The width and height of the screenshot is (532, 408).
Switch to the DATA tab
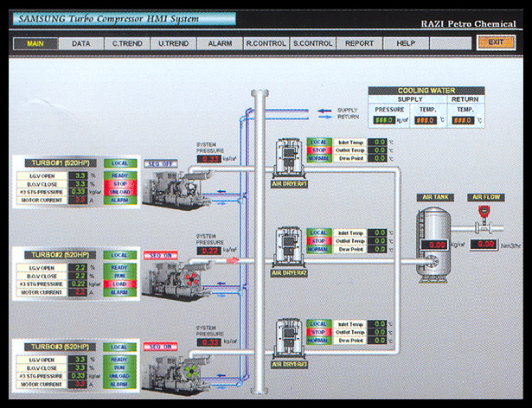tap(81, 44)
